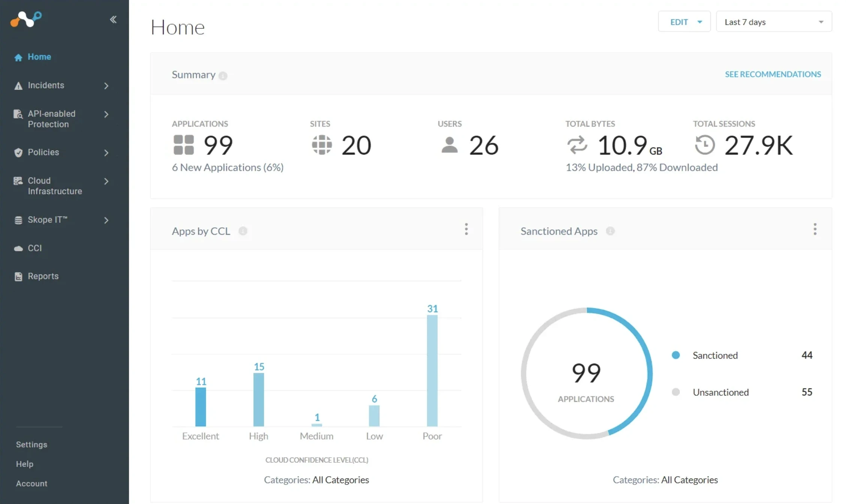The width and height of the screenshot is (846, 504).
Task: Click the Summary info icon
Action: [x=223, y=75]
